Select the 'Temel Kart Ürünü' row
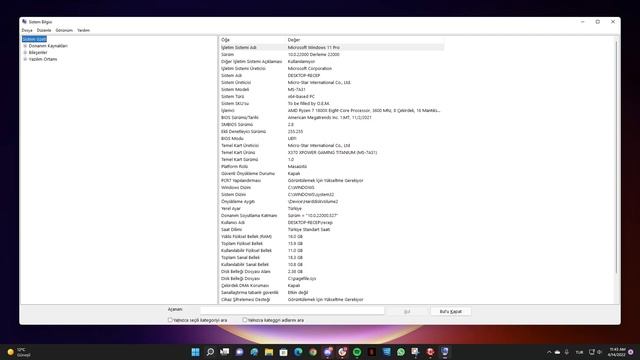640x360 pixels. click(332, 152)
